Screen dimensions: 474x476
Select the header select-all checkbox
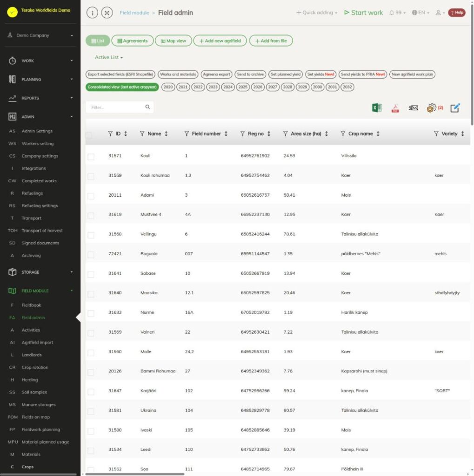(x=89, y=135)
